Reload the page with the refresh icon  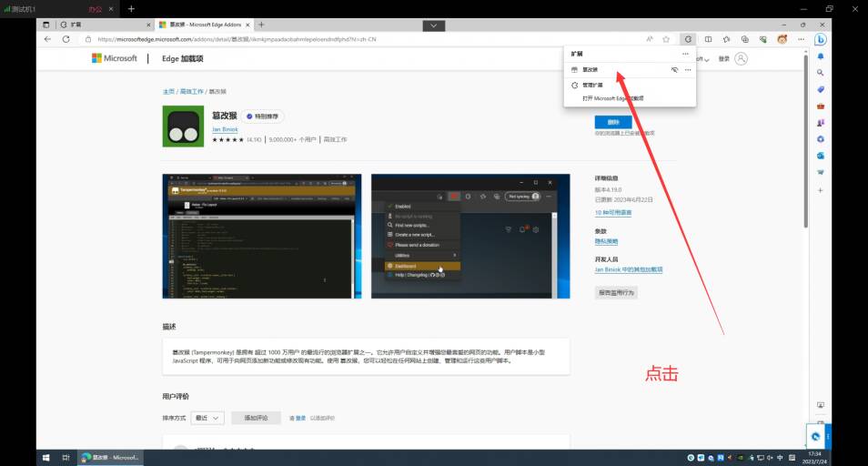tap(66, 39)
